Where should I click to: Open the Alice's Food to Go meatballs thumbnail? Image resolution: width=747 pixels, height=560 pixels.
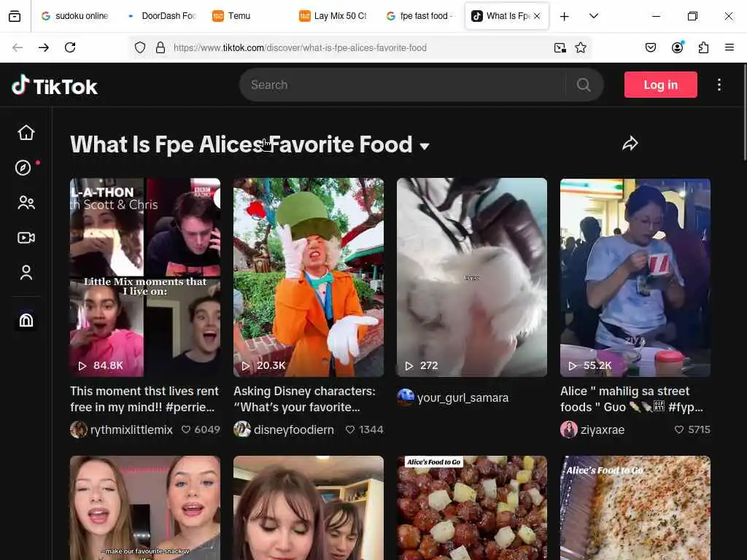(x=472, y=507)
